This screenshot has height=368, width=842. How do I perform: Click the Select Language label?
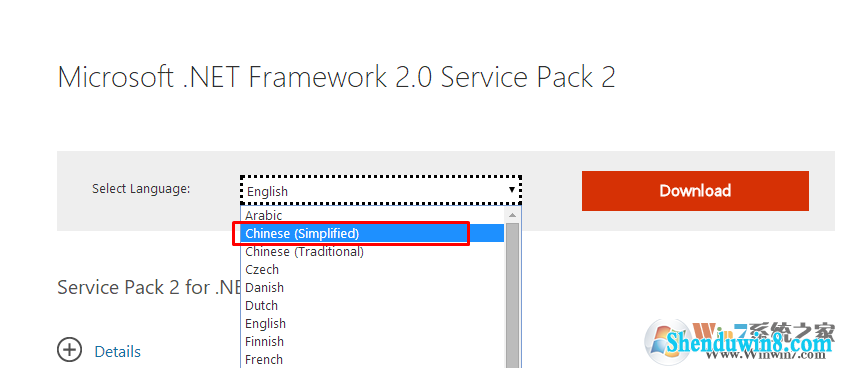(141, 189)
